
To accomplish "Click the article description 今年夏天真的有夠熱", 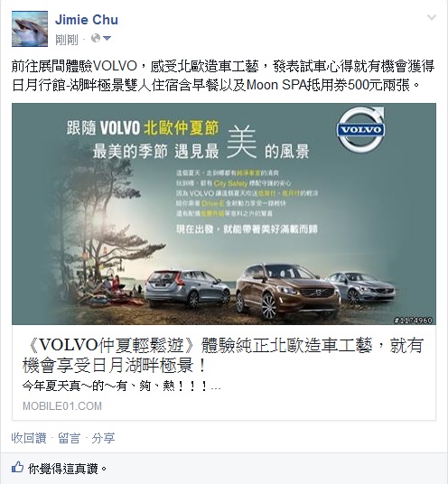I will coord(121,386).
